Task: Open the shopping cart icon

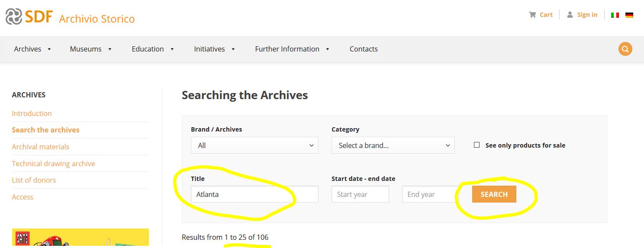Action: (532, 15)
